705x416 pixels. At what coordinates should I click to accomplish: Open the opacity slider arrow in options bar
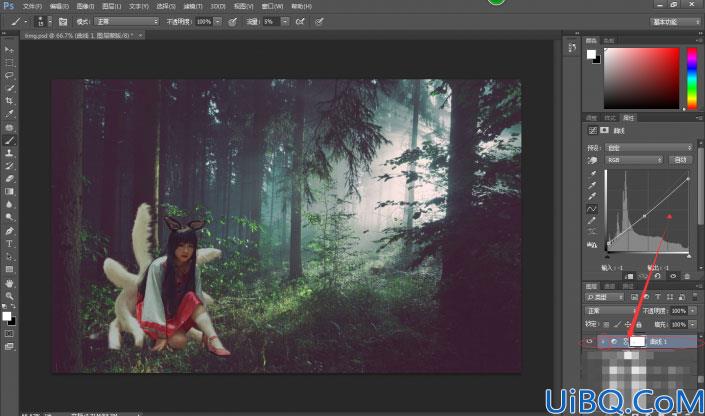tap(218, 22)
